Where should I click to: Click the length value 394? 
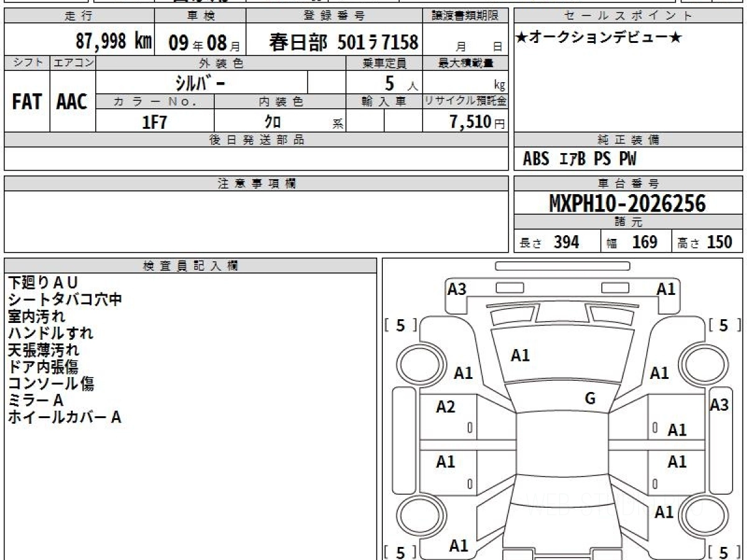point(566,242)
